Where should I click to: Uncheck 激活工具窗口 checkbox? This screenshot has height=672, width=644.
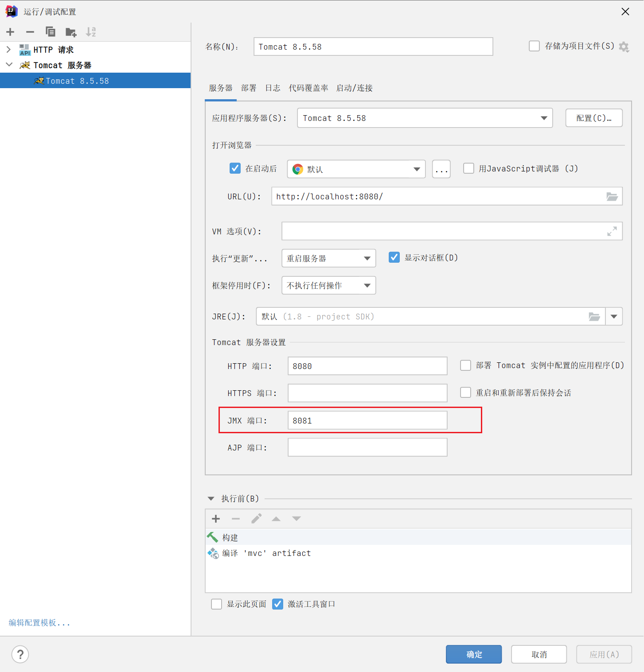pyautogui.click(x=277, y=604)
